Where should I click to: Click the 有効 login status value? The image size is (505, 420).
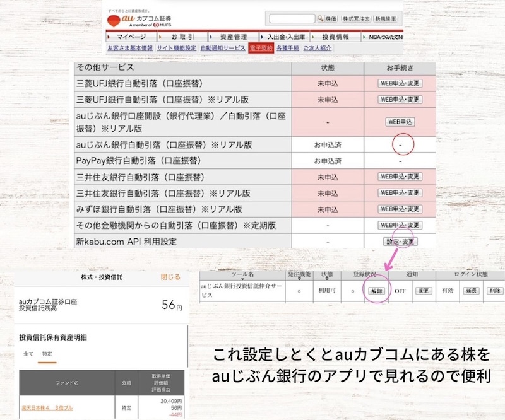[x=448, y=290]
